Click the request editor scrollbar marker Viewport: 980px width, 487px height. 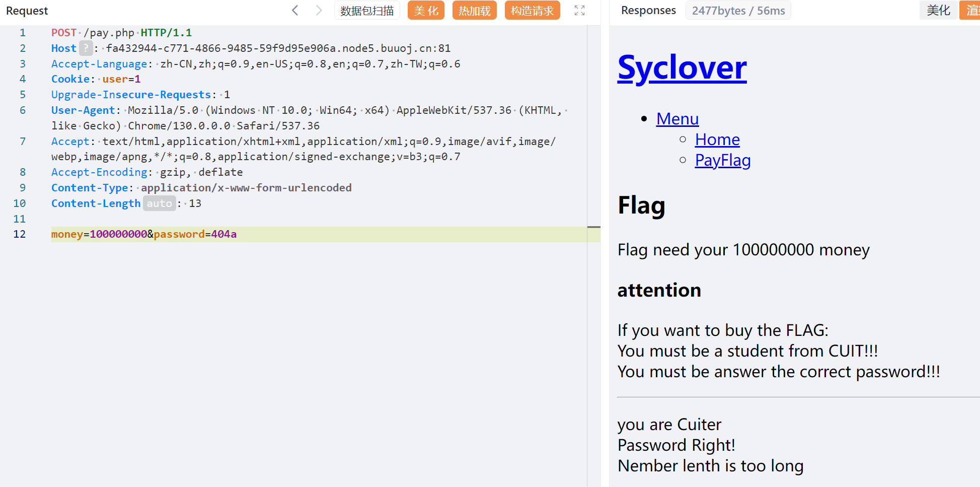click(594, 227)
